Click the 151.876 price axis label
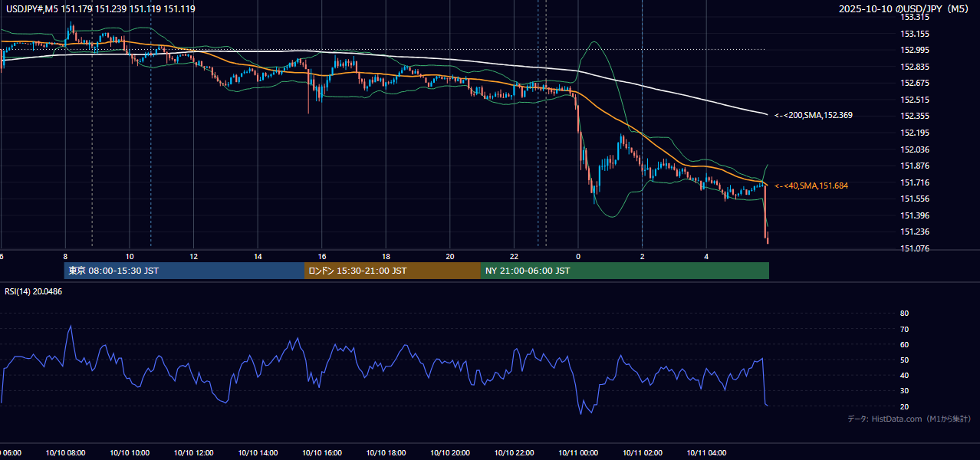 click(x=915, y=166)
